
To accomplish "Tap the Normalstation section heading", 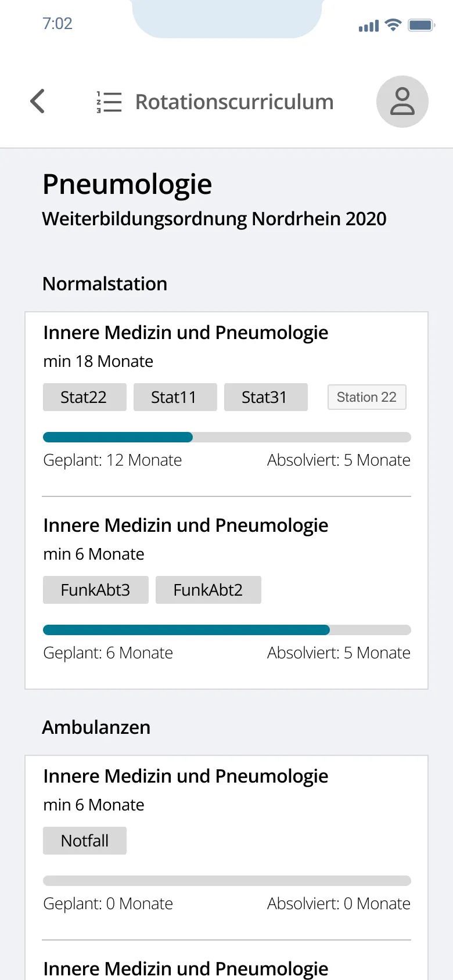I will [x=105, y=284].
